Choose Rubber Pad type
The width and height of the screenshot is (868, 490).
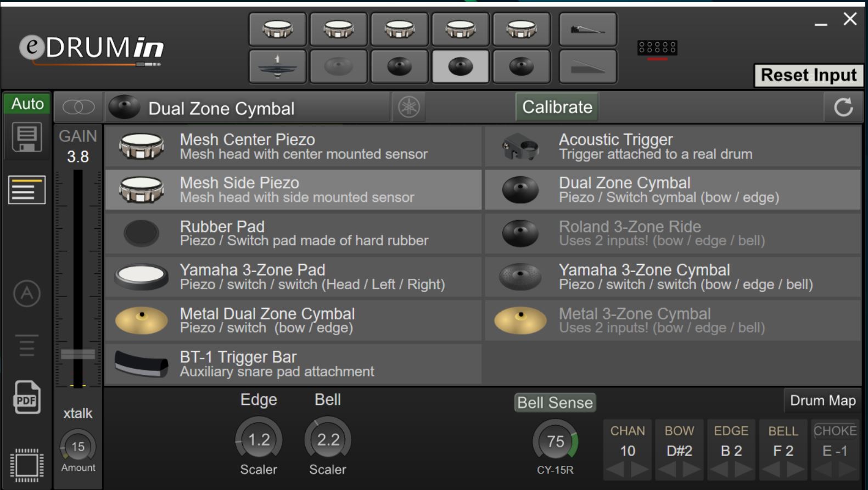[x=293, y=233]
